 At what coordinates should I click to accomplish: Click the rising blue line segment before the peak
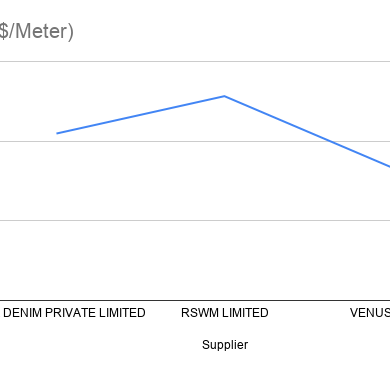pyautogui.click(x=141, y=115)
